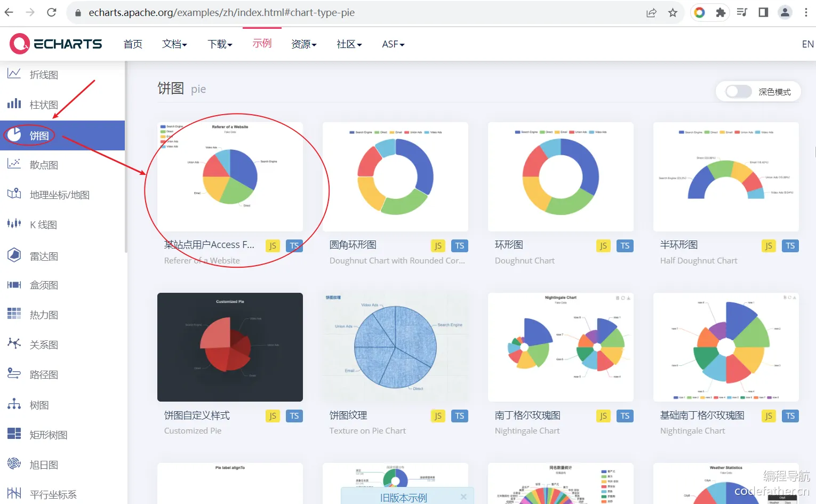Open JS version of 饼图自定义样式
Image resolution: width=816 pixels, height=504 pixels.
(x=273, y=416)
